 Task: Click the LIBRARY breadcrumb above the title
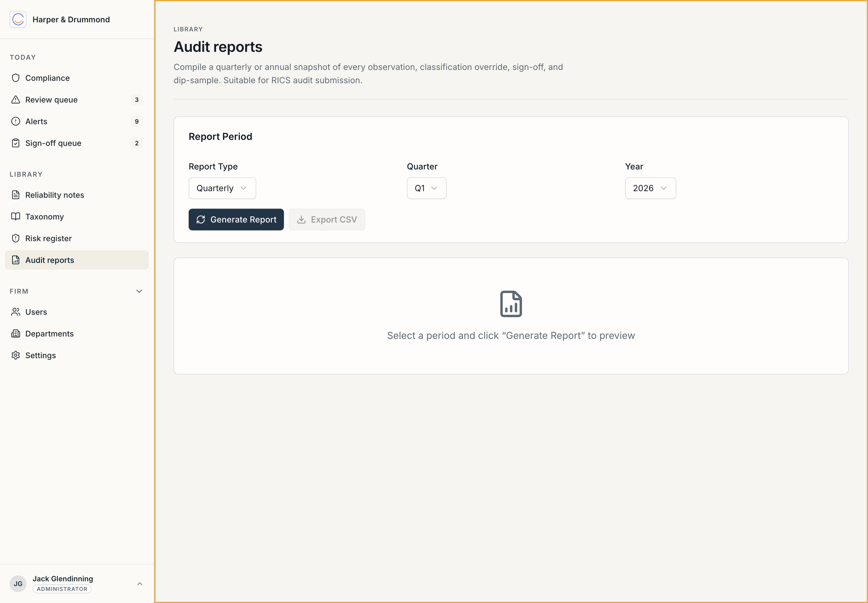(188, 29)
